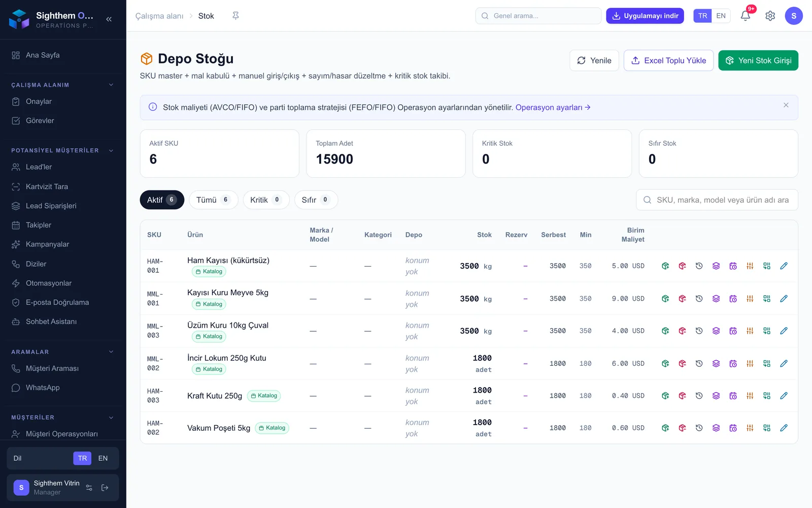Collapse the POTANSİYEL MÜŞTERİLER section
812x508 pixels.
(111, 150)
